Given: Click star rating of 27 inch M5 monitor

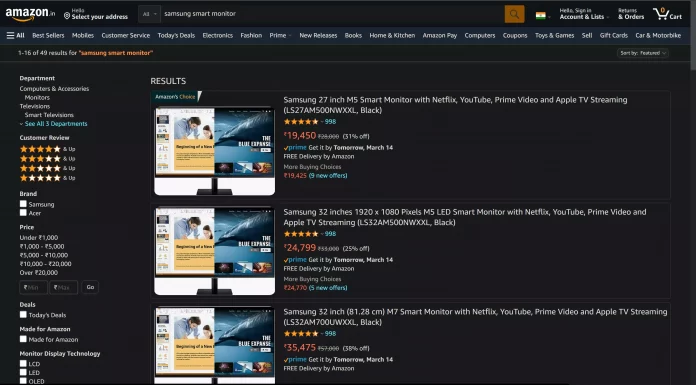Looking at the screenshot, I should [x=301, y=122].
